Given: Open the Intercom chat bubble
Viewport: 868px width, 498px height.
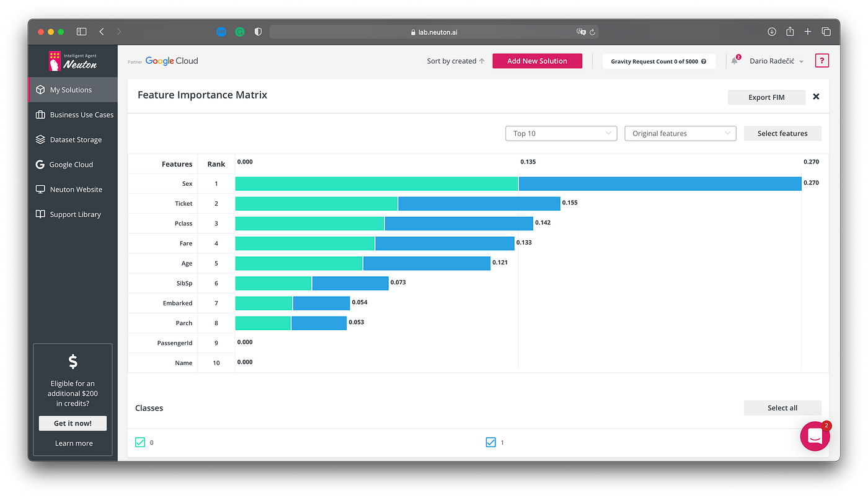Looking at the screenshot, I should [x=814, y=436].
